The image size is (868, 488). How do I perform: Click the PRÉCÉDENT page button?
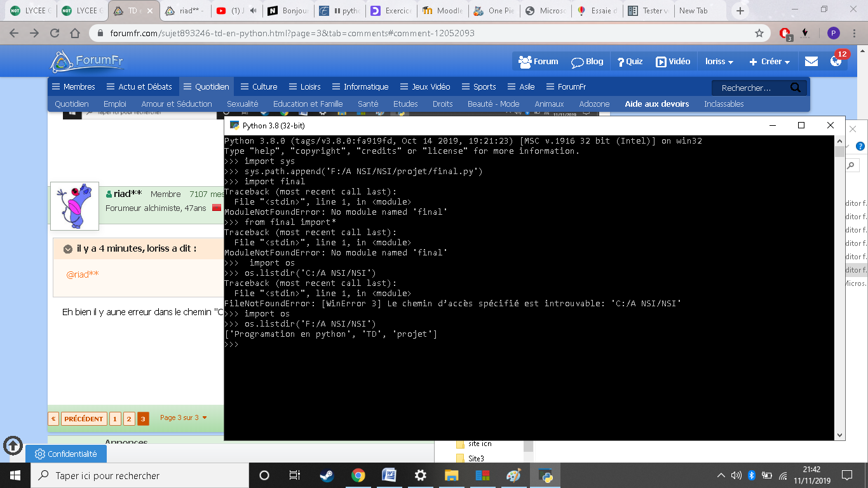point(83,419)
